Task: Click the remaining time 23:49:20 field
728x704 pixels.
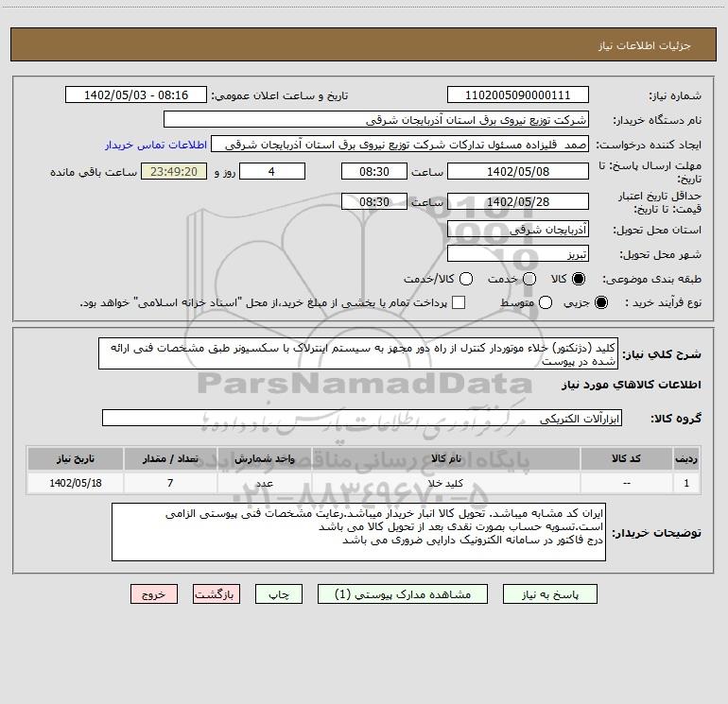Action: tap(174, 172)
